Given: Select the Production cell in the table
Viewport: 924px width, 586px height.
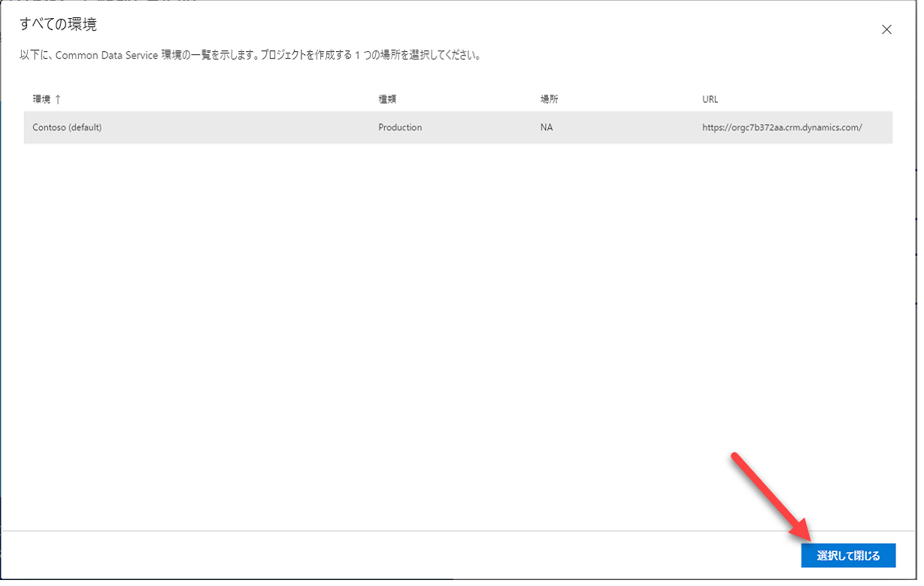Looking at the screenshot, I should pos(399,127).
